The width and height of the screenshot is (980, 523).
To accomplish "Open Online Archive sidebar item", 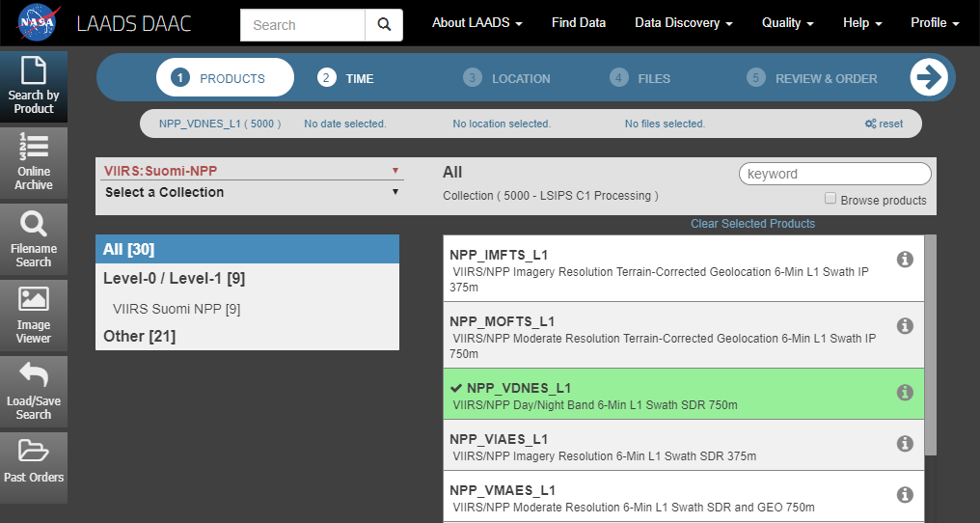I will click(34, 163).
